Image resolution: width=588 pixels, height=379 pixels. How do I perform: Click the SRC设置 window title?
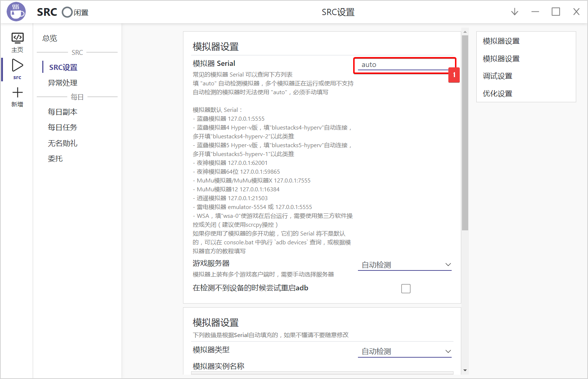(338, 12)
